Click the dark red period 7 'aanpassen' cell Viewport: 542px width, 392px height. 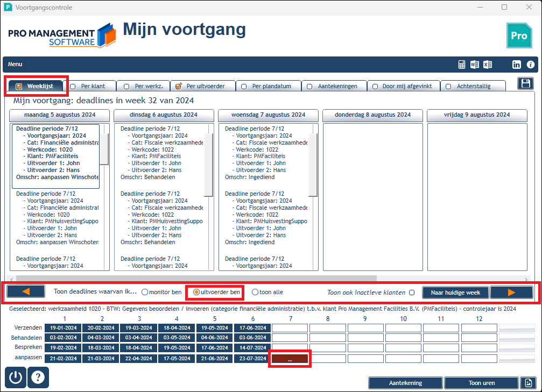[290, 359]
